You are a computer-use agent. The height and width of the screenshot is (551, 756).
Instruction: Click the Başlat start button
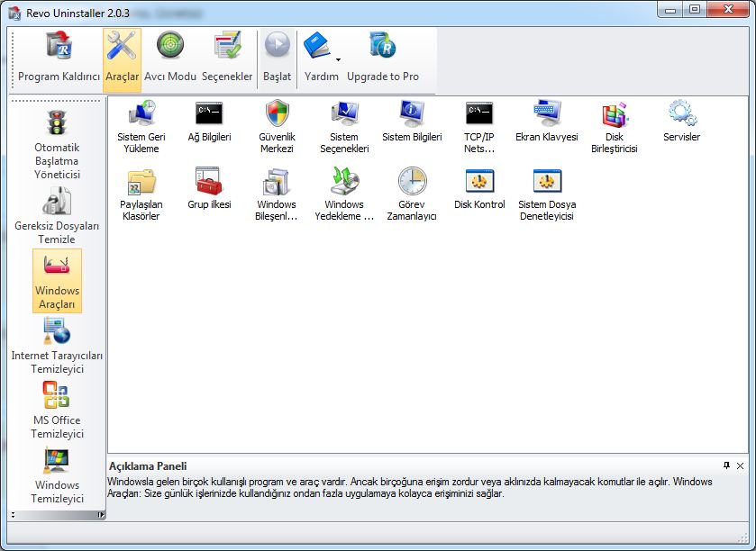coord(278,58)
